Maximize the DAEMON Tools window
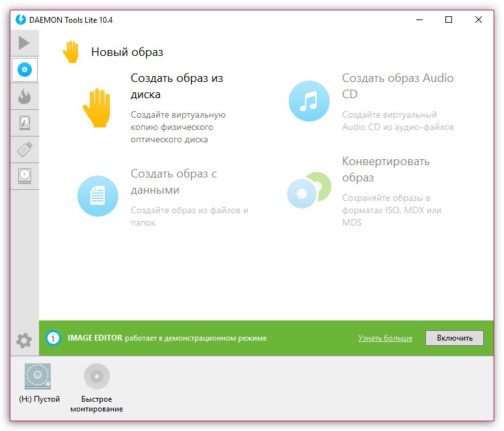Viewport: 504px width, 431px height. 449,20
